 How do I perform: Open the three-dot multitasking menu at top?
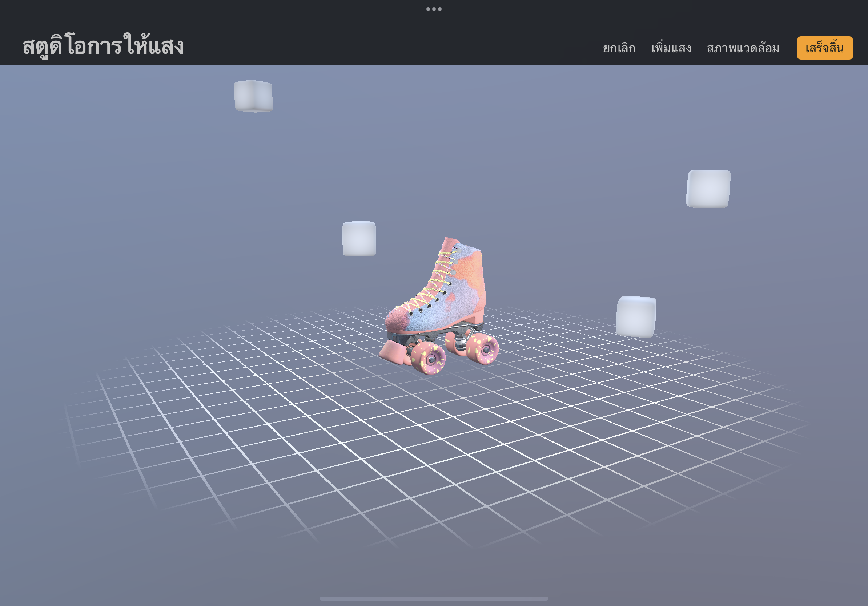point(434,9)
